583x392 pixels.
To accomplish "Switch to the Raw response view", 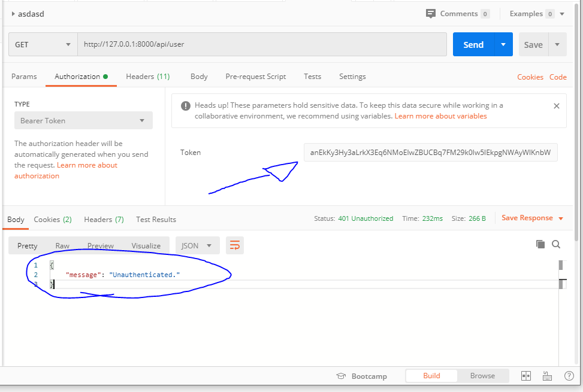I will 62,245.
